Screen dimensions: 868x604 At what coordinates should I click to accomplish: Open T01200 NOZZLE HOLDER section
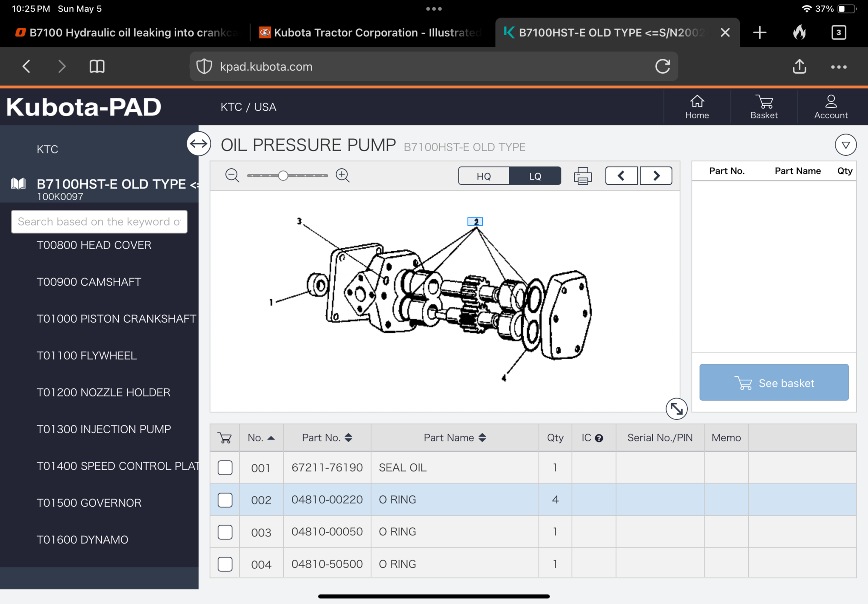(x=103, y=393)
